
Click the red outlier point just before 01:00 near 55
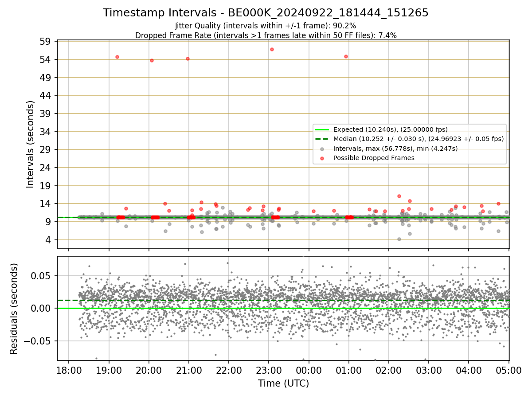tap(346, 56)
